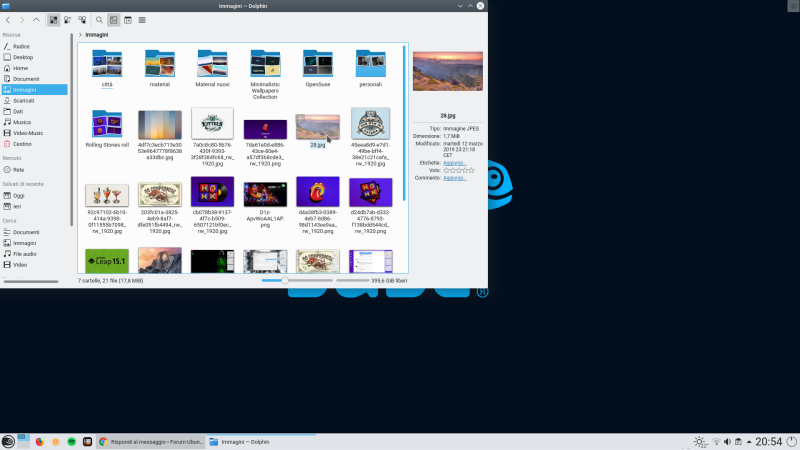This screenshot has height=450, width=800.
Task: Switch to Chrome Forum Ubuntu task
Action: click(x=151, y=442)
